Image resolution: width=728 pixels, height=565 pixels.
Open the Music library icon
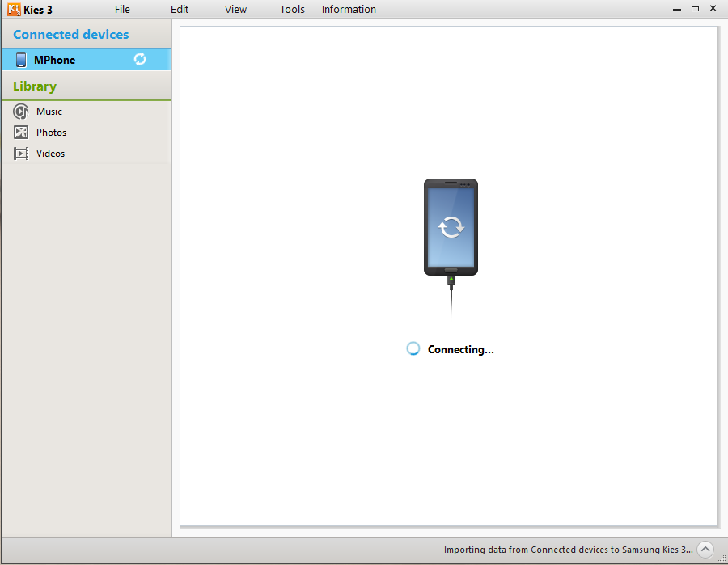[x=19, y=111]
